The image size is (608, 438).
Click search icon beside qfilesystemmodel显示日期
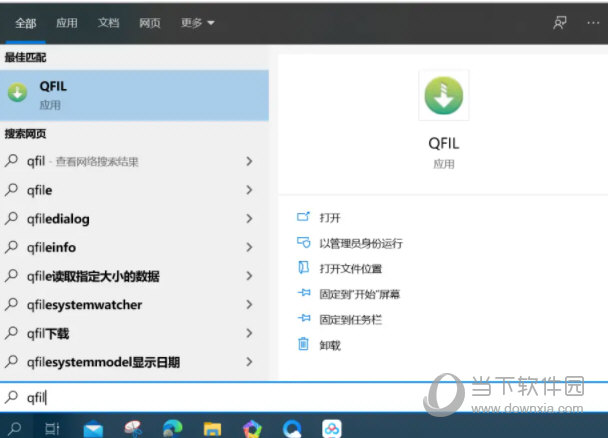(12, 362)
